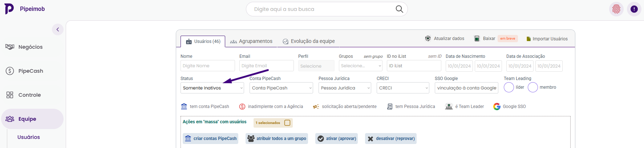Viewport: 644px width, 148px height.
Task: Click the search magnifier icon
Action: [399, 9]
